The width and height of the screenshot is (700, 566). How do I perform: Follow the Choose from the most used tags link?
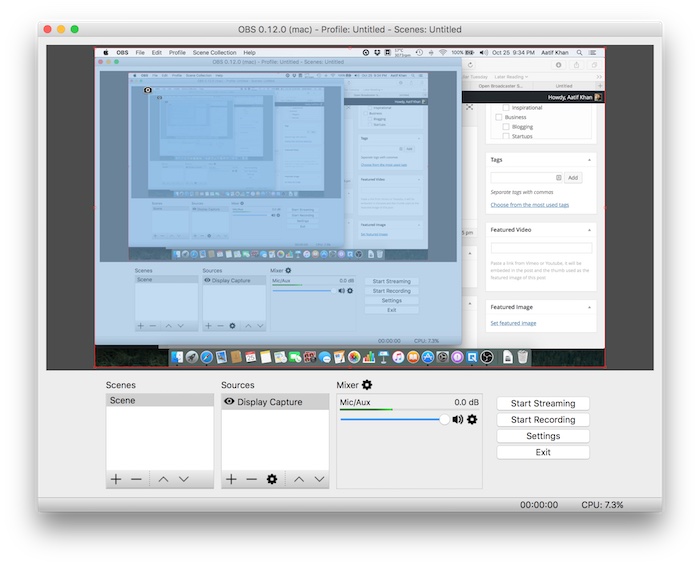529,205
